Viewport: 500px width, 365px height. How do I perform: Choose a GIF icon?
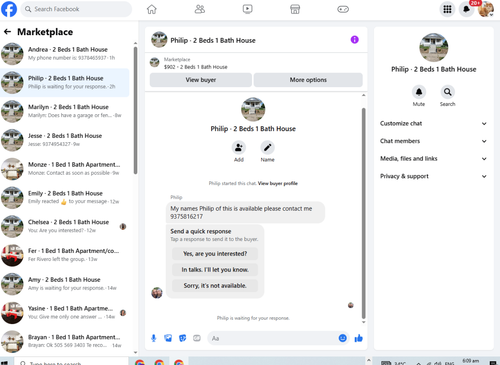click(x=197, y=338)
